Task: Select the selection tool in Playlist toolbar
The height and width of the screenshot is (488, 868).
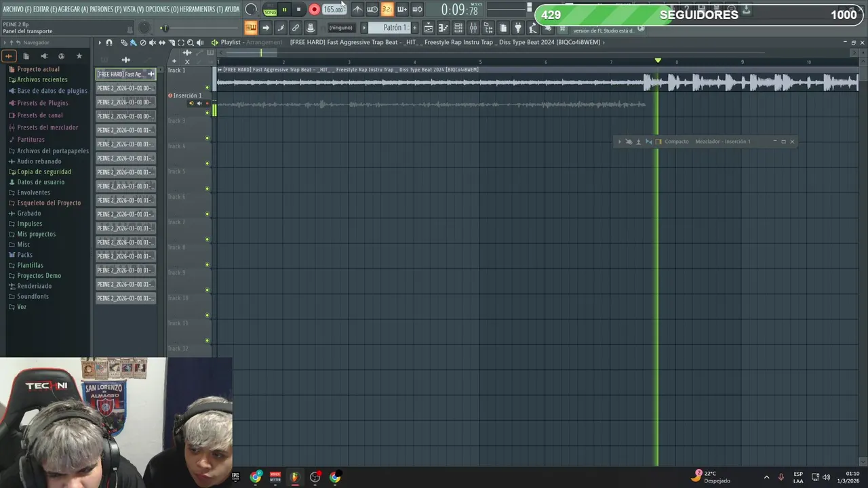Action: tap(181, 42)
